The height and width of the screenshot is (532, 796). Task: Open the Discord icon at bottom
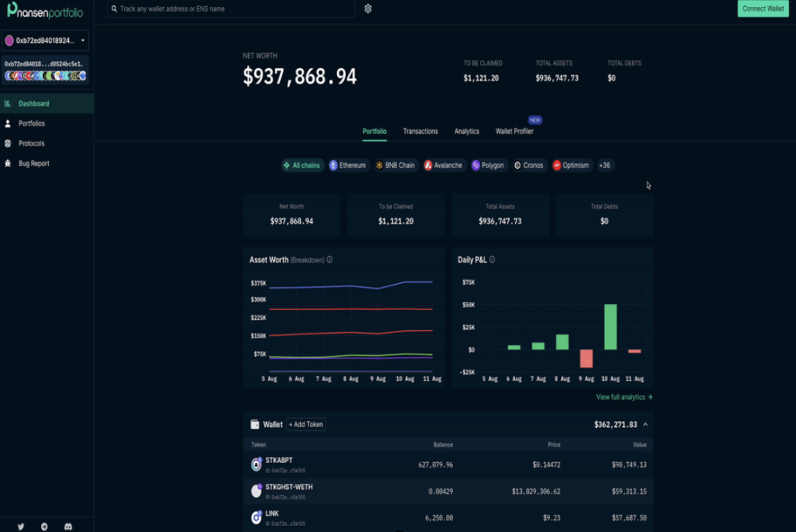pyautogui.click(x=69, y=527)
